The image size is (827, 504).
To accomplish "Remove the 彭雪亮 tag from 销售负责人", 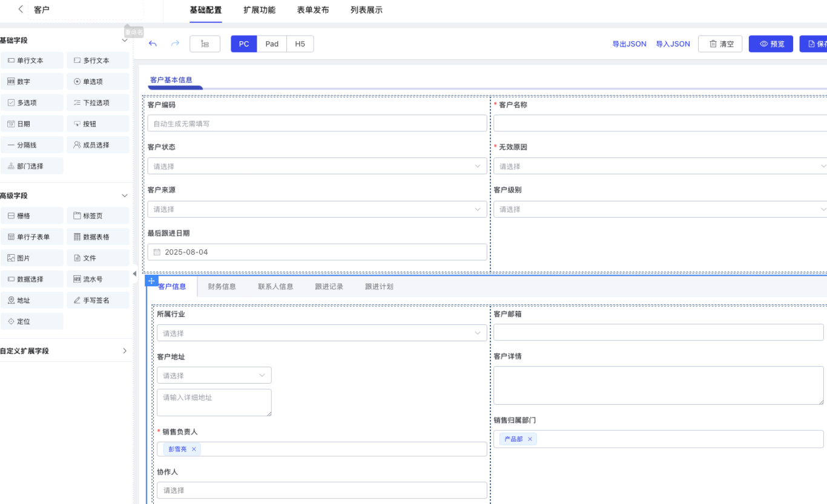I will click(194, 449).
